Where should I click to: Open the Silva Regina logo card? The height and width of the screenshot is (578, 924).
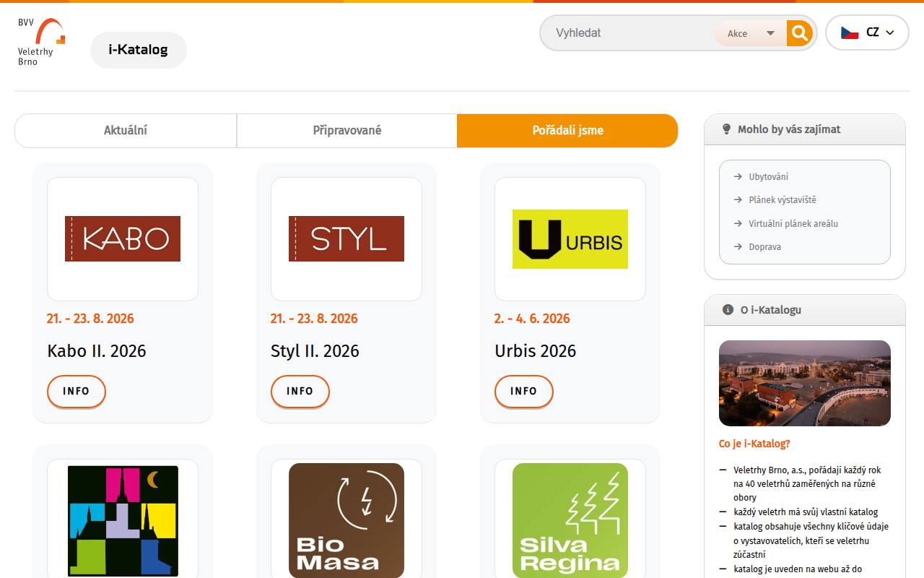coord(570,520)
